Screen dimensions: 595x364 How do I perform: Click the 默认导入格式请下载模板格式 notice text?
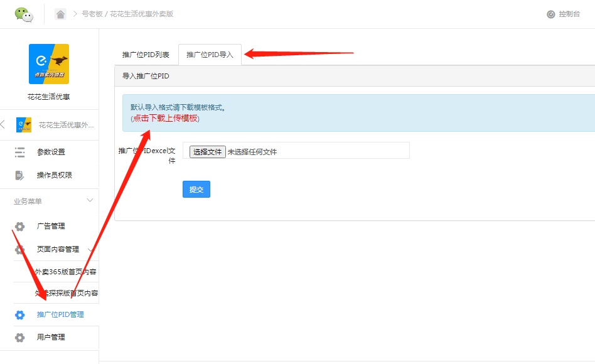pos(178,107)
